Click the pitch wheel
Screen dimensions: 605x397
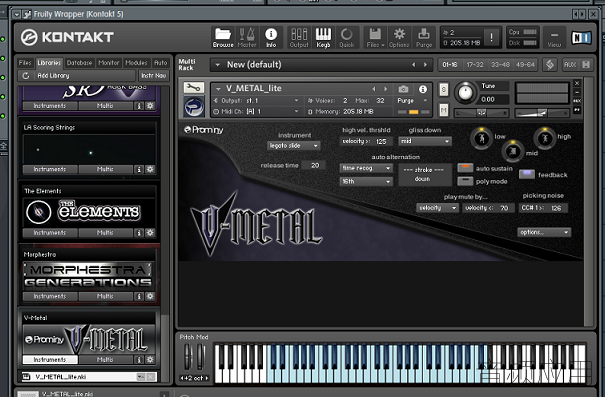[188, 357]
